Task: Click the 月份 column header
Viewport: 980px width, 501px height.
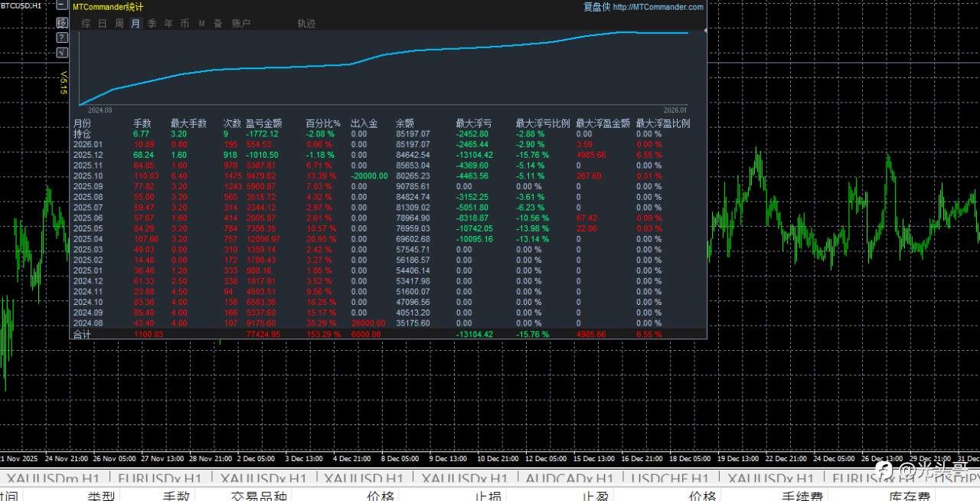Action: pyautogui.click(x=82, y=123)
